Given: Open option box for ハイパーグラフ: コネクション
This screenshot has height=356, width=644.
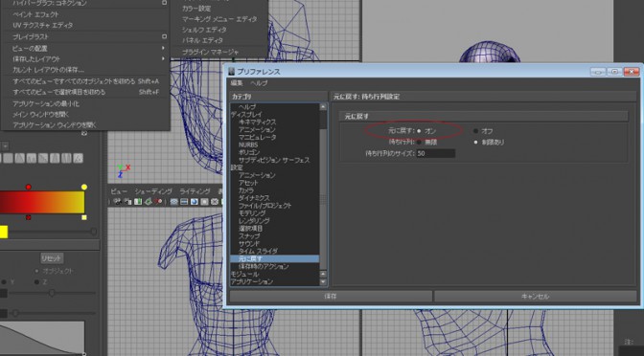Looking at the screenshot, I should pyautogui.click(x=164, y=3).
